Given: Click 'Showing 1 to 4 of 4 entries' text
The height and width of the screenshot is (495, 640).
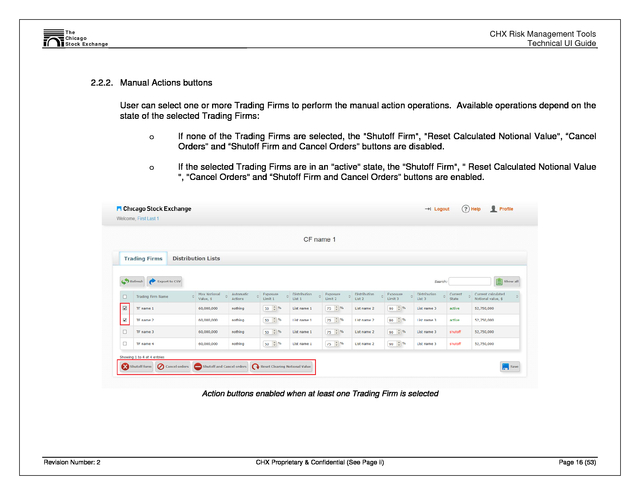Looking at the screenshot, I should [142, 357].
